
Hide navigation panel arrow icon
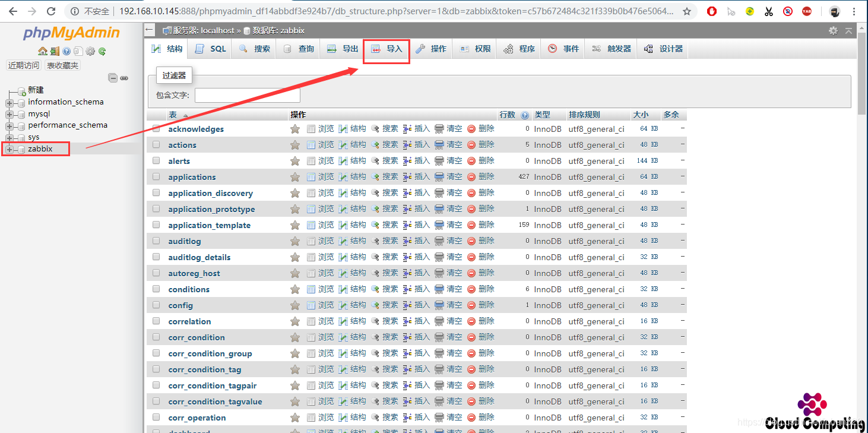150,30
